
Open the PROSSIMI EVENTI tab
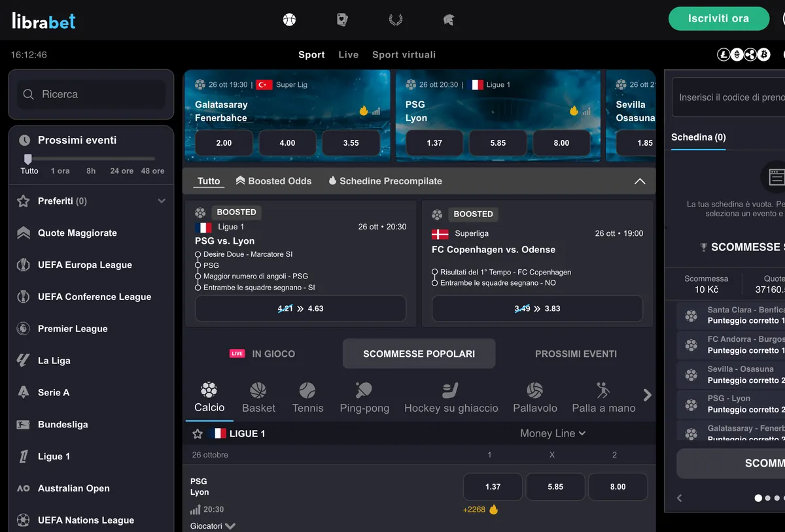pyautogui.click(x=576, y=354)
